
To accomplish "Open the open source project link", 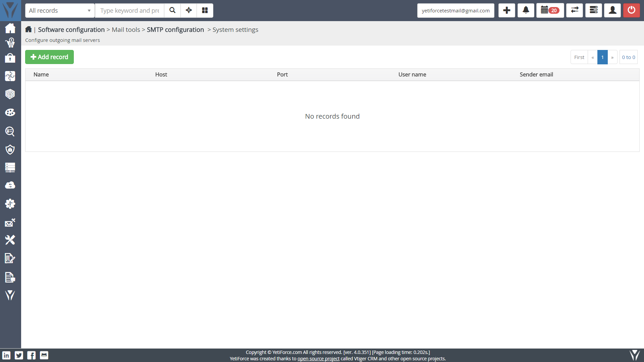I will (x=318, y=359).
